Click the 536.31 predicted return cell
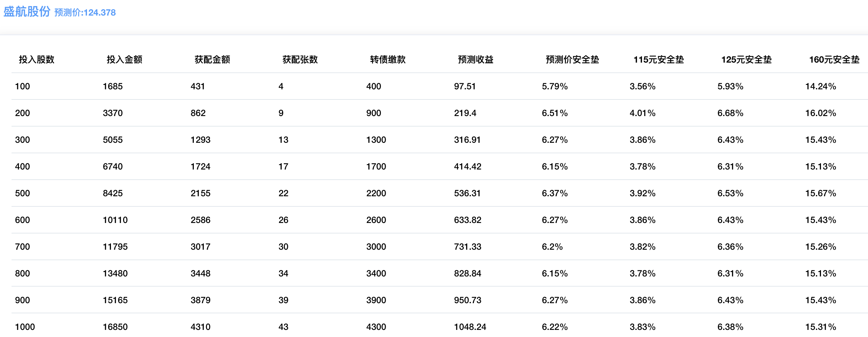Viewport: 868px width, 337px height. (467, 193)
